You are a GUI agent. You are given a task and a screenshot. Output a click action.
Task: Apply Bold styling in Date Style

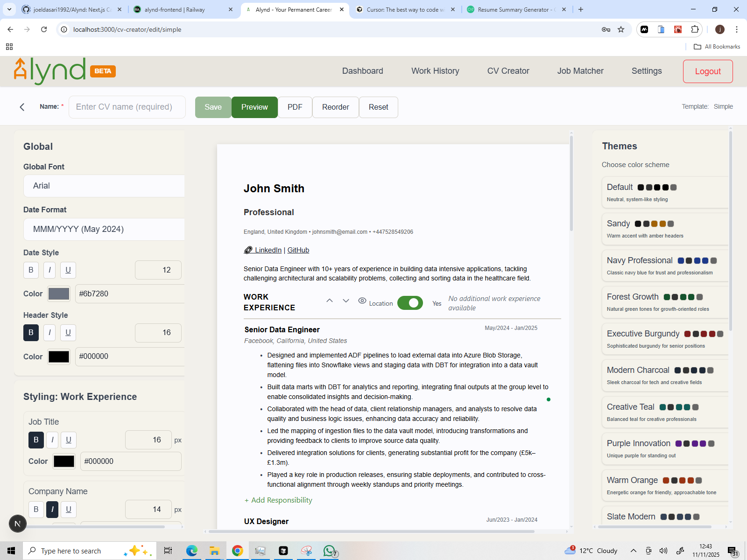(x=31, y=270)
